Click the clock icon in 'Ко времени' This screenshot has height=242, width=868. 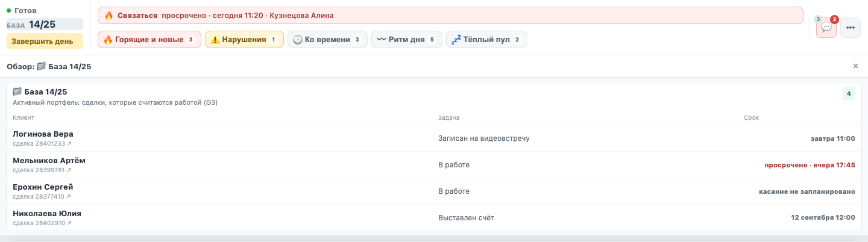298,40
